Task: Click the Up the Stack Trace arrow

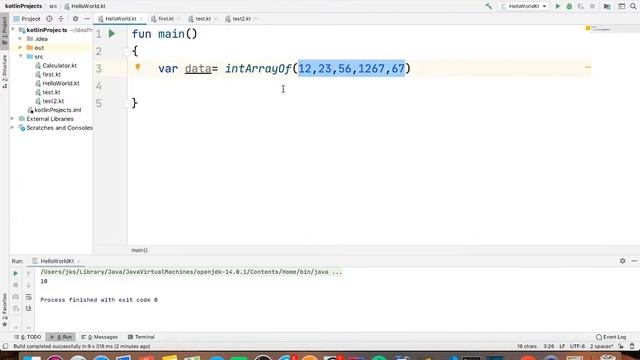Action: tap(29, 273)
